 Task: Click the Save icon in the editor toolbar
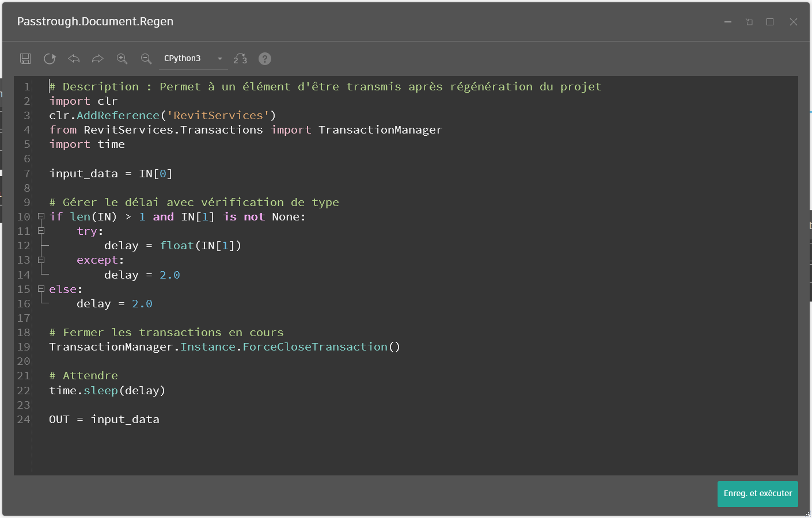click(x=25, y=59)
